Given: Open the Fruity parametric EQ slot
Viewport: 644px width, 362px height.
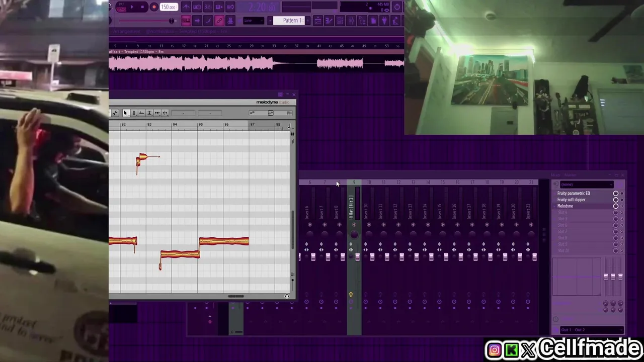Looking at the screenshot, I should 574,193.
